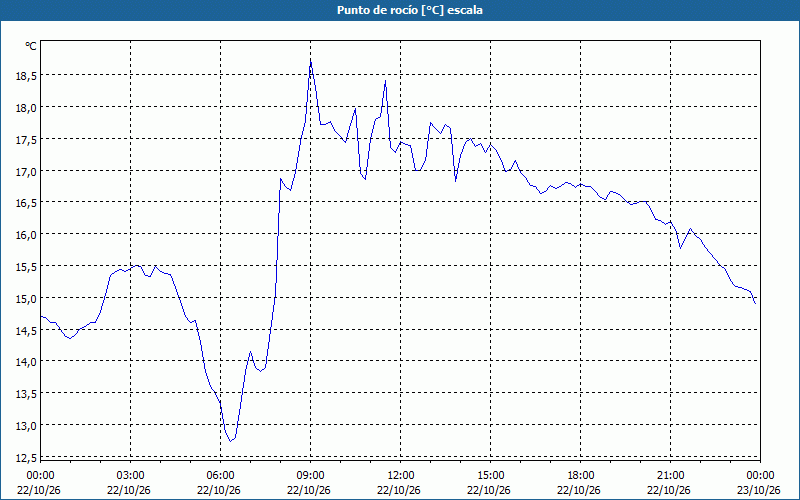
Task: Click the 03:00 time label
Action: (131, 476)
